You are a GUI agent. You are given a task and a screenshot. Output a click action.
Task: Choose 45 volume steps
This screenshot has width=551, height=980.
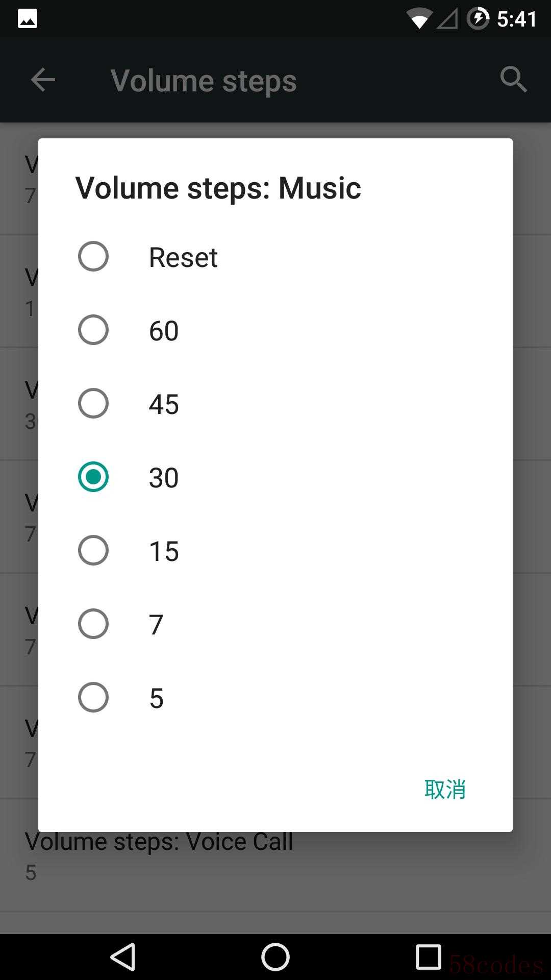(x=93, y=403)
